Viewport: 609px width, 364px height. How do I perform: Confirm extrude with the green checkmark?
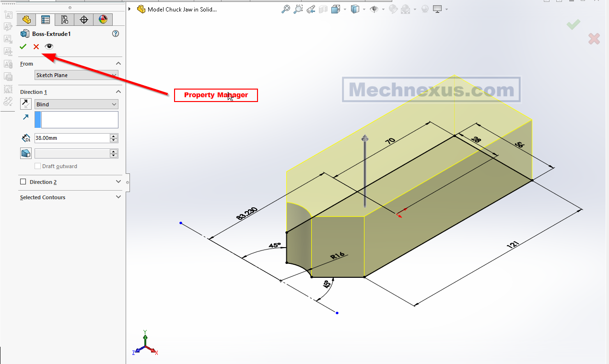23,46
